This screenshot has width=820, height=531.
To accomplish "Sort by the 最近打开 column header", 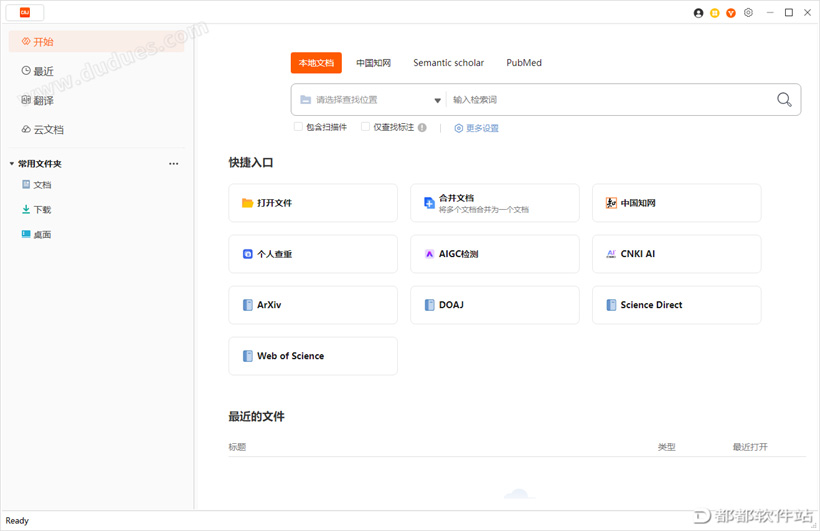I will click(x=750, y=447).
